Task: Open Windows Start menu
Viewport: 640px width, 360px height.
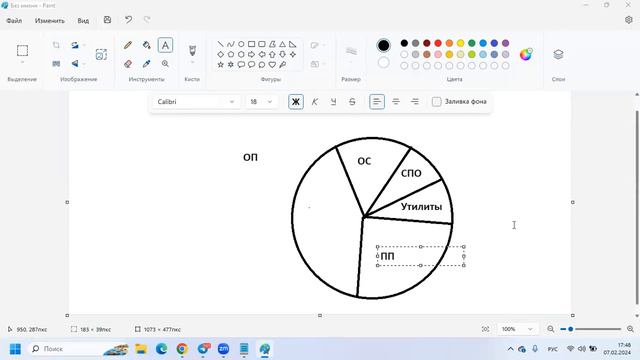Action: (16, 349)
